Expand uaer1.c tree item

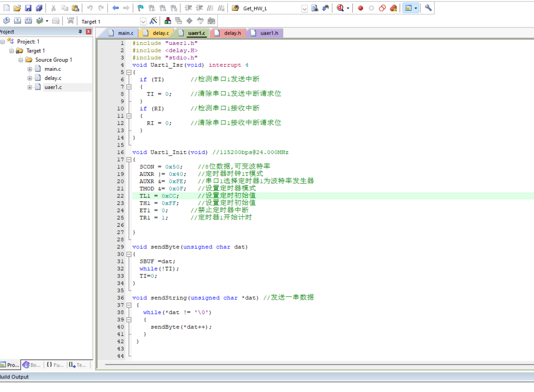coord(30,87)
